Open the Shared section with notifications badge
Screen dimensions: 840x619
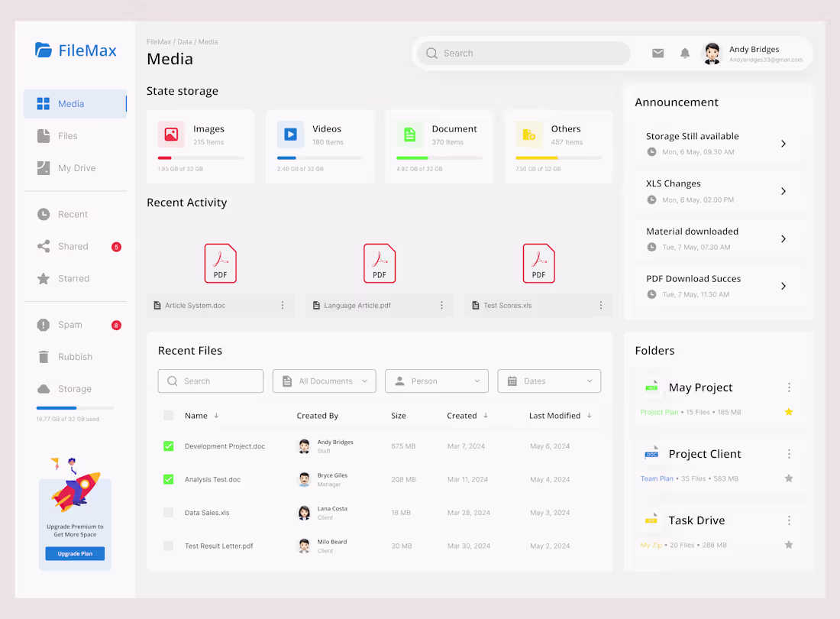point(73,246)
